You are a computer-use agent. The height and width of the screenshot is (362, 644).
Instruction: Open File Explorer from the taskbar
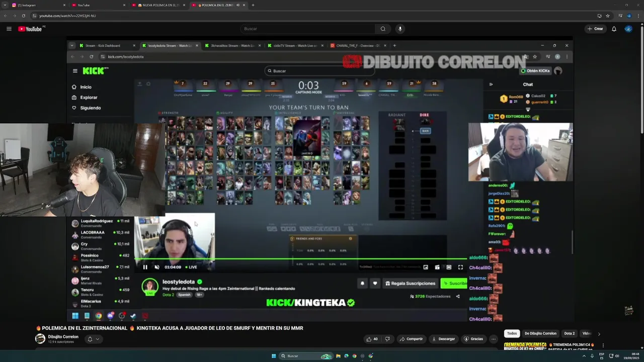point(338,356)
